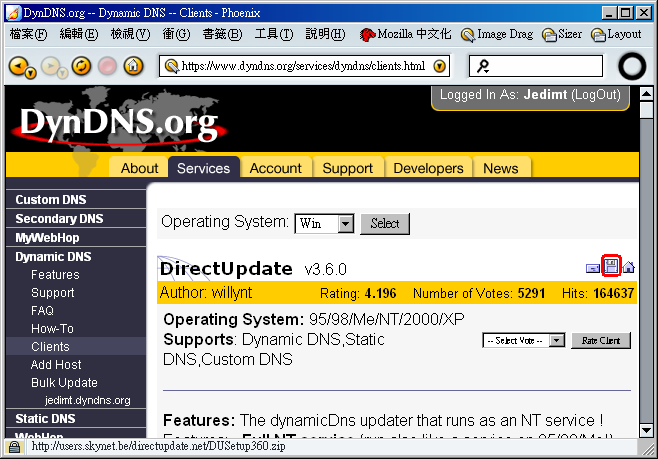Open Bulk Update sidebar link
Viewport: 658px width, 459px height.
click(64, 383)
